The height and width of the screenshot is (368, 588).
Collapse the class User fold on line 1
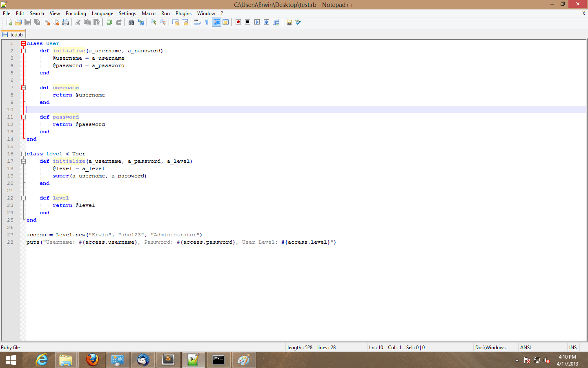[x=23, y=43]
